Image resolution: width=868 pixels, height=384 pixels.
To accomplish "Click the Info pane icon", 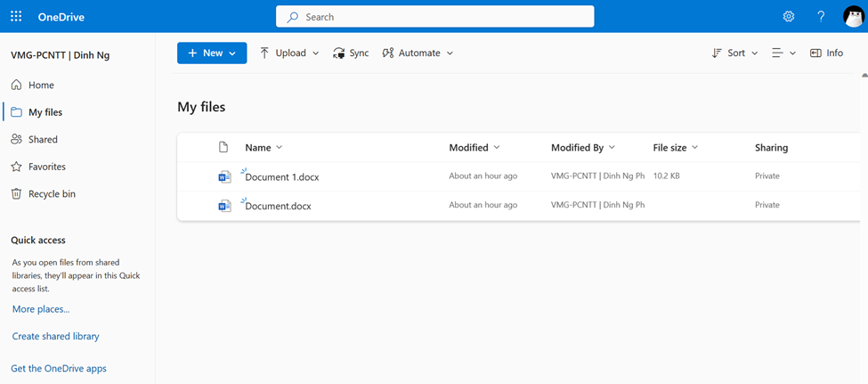I will 815,53.
